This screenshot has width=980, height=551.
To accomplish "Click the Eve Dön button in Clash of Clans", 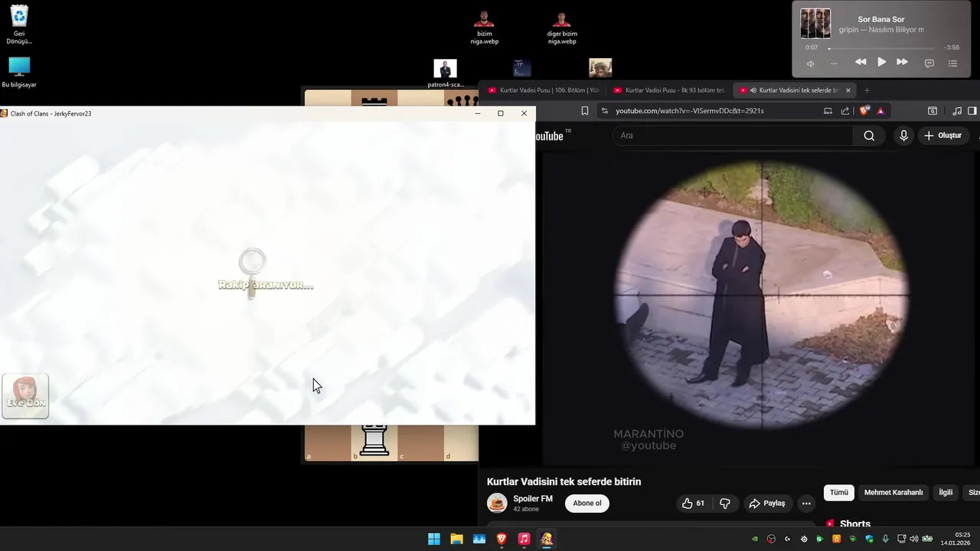I will pyautogui.click(x=25, y=396).
